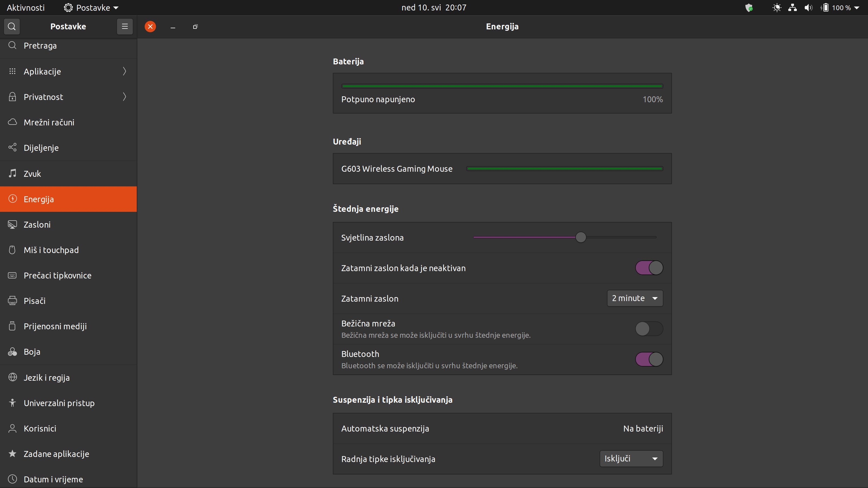This screenshot has width=868, height=488.
Task: Open the Postavke app menu in top bar
Action: pos(91,7)
